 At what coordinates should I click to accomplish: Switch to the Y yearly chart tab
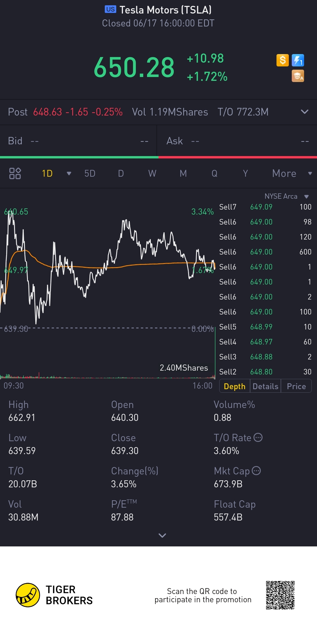246,173
